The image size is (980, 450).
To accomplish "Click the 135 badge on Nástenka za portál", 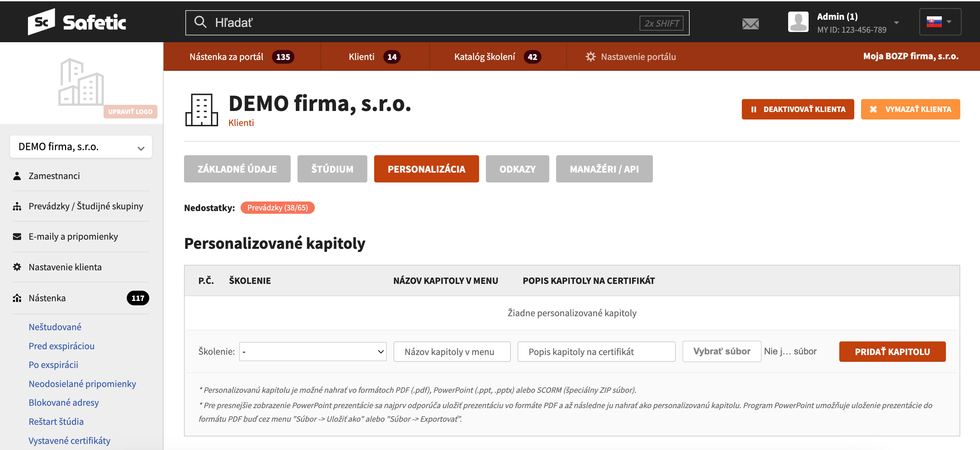I will coord(283,57).
